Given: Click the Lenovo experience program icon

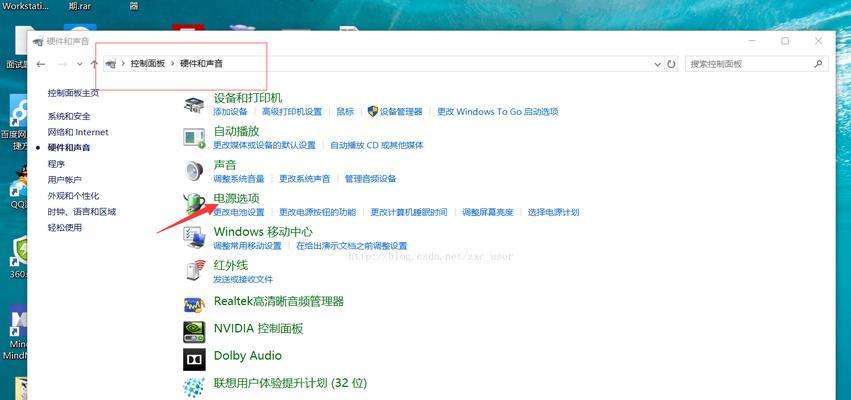Looking at the screenshot, I should pos(194,386).
